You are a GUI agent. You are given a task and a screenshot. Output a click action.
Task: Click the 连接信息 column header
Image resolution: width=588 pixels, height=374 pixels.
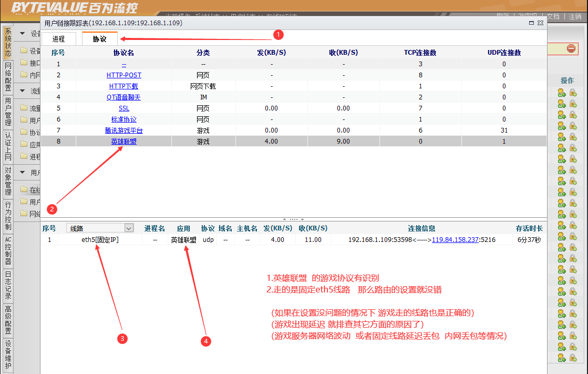[x=421, y=228]
